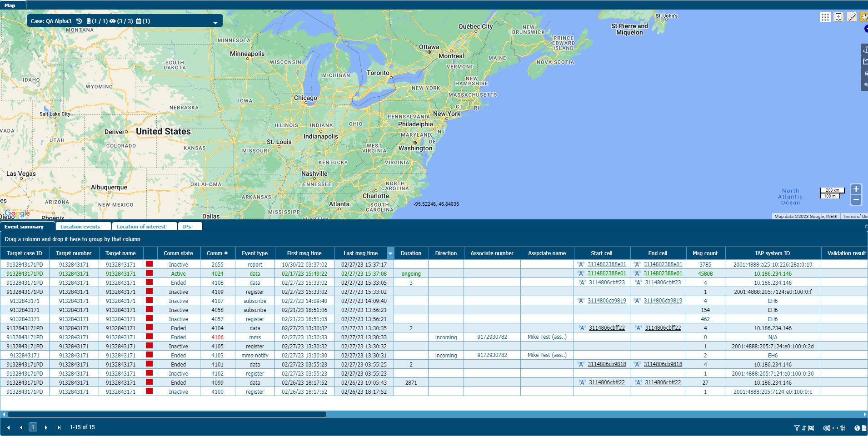Image resolution: width=868 pixels, height=436 pixels.
Task: Click the filter funnel icon in footer
Action: 797,428
